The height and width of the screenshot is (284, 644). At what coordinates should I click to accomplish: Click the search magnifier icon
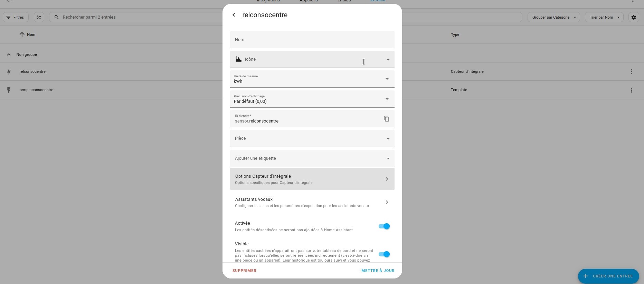tap(57, 17)
